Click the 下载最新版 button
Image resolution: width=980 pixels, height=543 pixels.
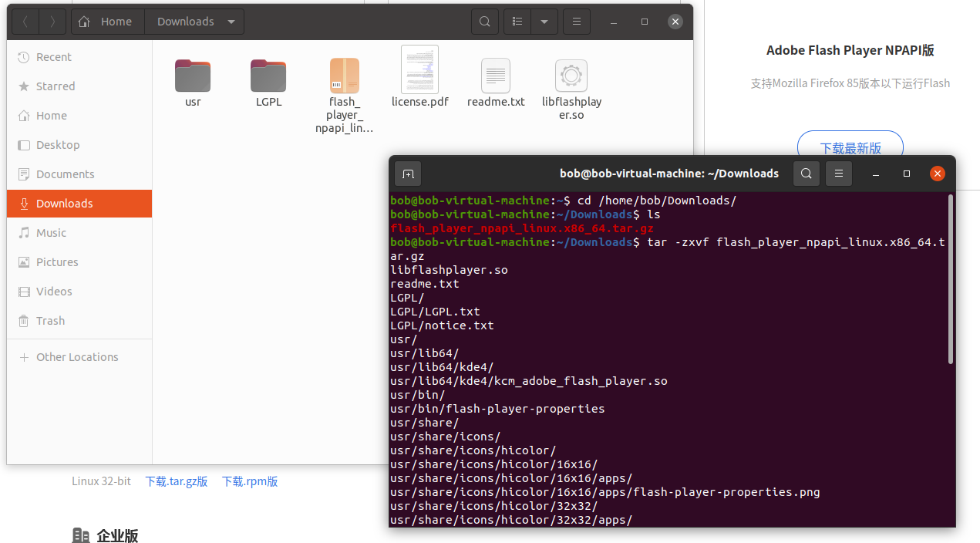click(x=850, y=147)
